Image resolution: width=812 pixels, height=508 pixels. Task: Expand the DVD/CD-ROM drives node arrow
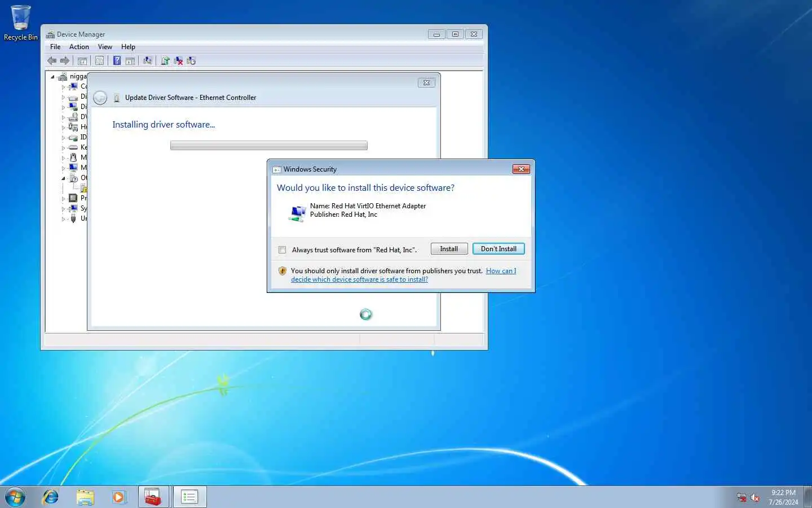[63, 117]
